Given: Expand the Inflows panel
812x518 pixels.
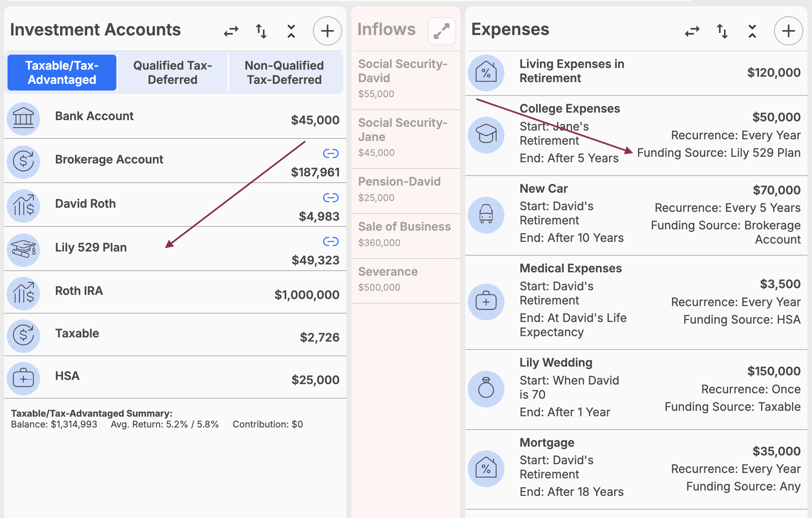Looking at the screenshot, I should [x=441, y=31].
